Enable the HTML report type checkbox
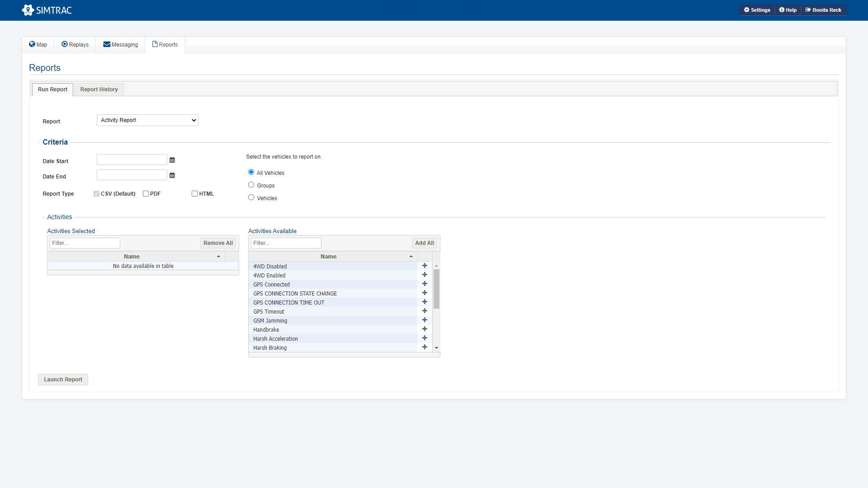 pyautogui.click(x=194, y=194)
